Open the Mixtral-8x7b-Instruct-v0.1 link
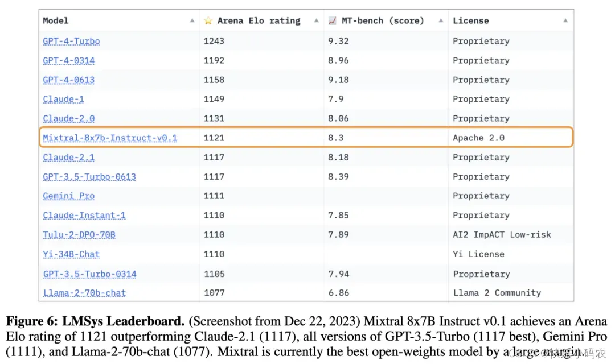The width and height of the screenshot is (615, 364). pyautogui.click(x=110, y=138)
